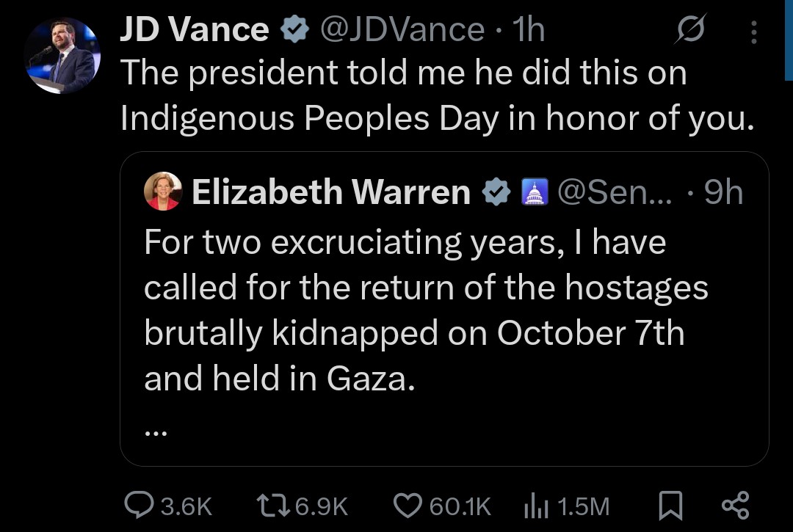The image size is (793, 532).
Task: Click Elizabeth Warren's verified checkmark badge
Action: point(496,192)
